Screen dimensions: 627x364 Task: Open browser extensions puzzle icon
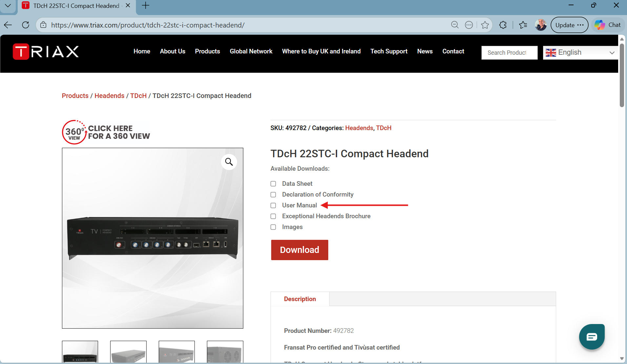(503, 25)
